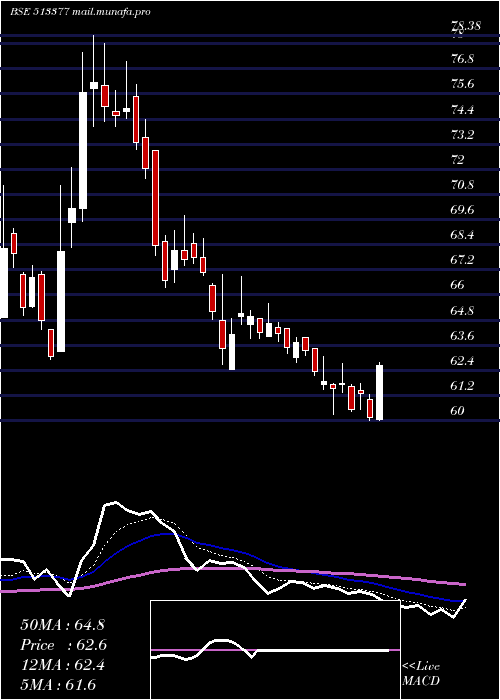Click the 66 price axis label
500x700 pixels.
458,285
